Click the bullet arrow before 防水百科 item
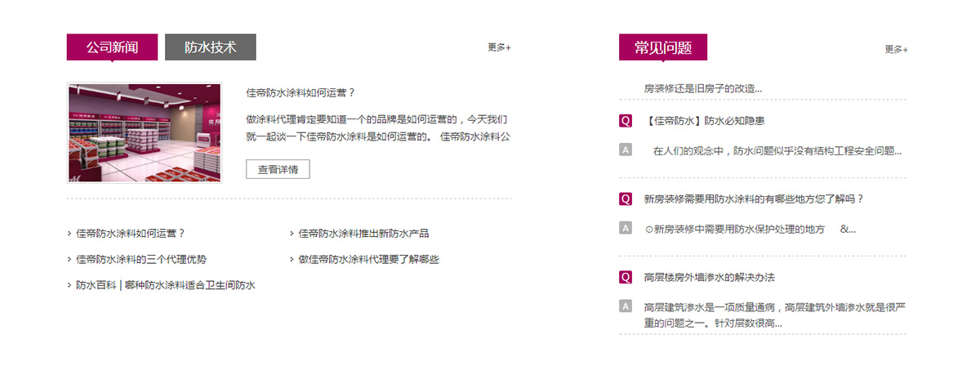 (69, 285)
